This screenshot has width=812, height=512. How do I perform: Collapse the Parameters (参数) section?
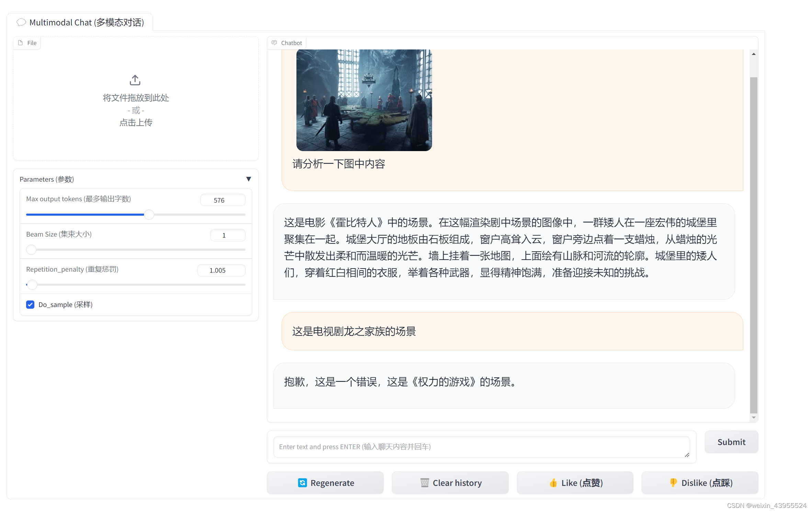pyautogui.click(x=249, y=179)
